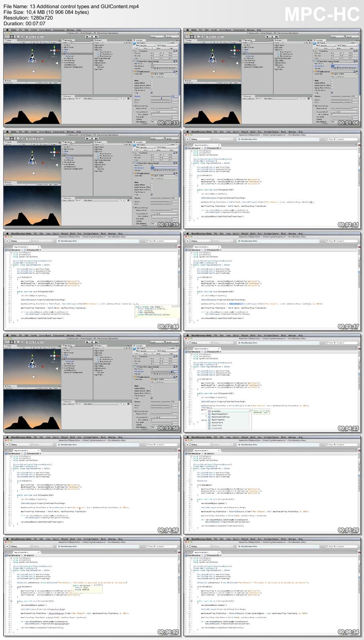Click Pause button in the 00:01:39 thumbnail
Image resolution: width=364 pixels, height=640 pixels.
click(x=92, y=138)
